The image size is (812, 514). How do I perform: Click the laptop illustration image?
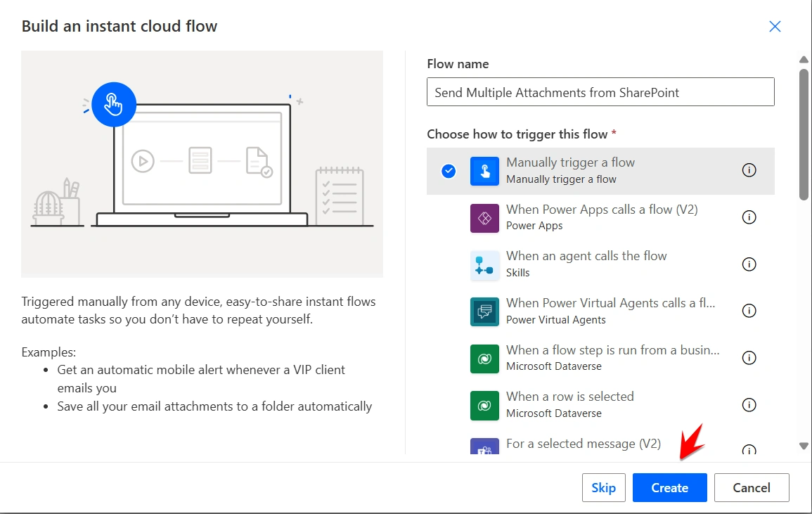pyautogui.click(x=202, y=164)
